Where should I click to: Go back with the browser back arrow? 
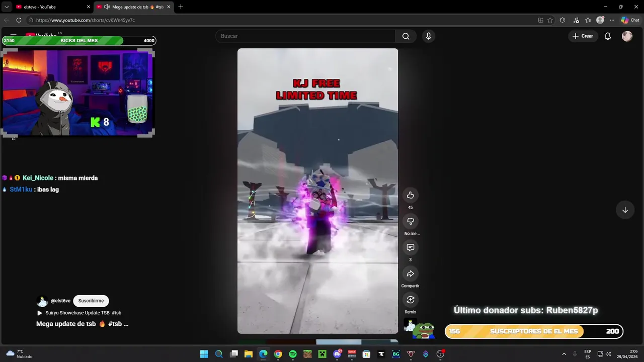(x=7, y=20)
